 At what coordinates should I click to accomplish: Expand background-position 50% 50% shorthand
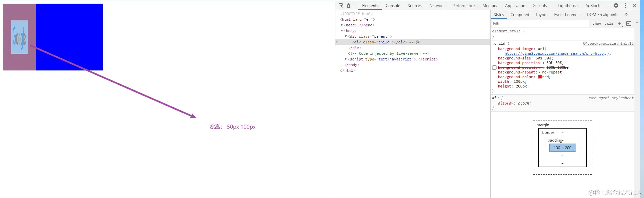point(544,63)
